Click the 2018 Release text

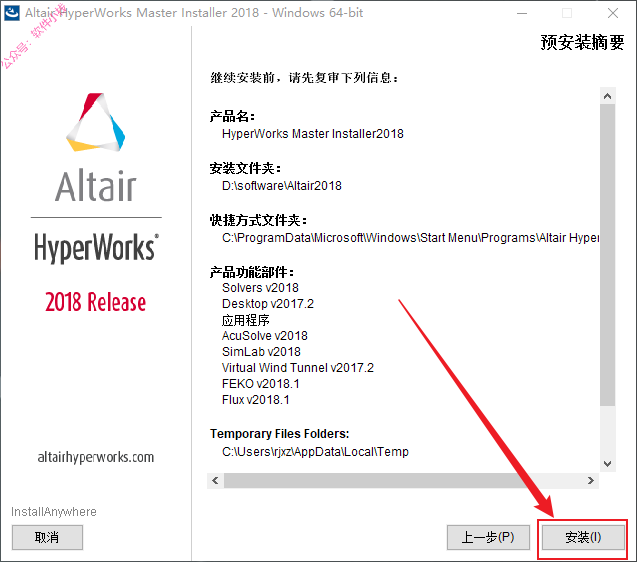coord(95,302)
